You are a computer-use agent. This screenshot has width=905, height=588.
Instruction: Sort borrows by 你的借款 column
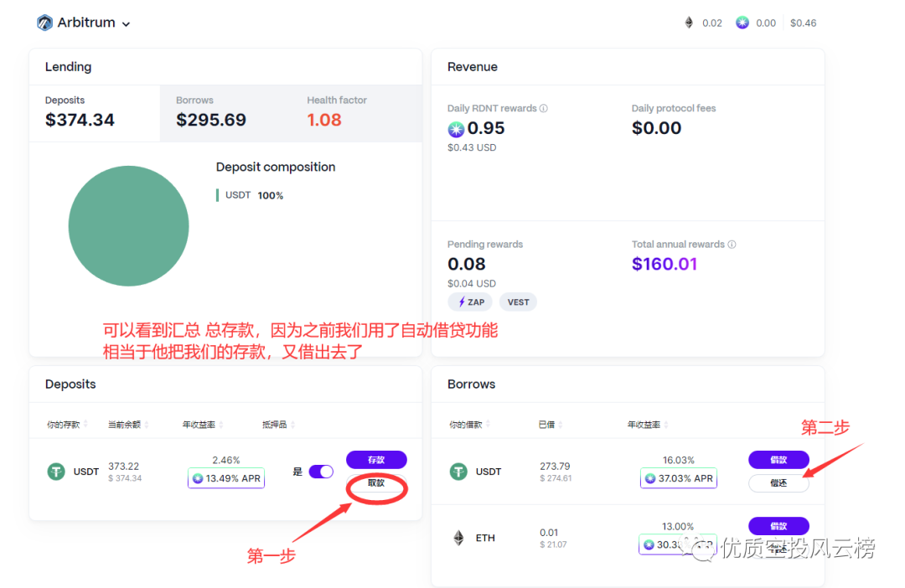coord(470,425)
